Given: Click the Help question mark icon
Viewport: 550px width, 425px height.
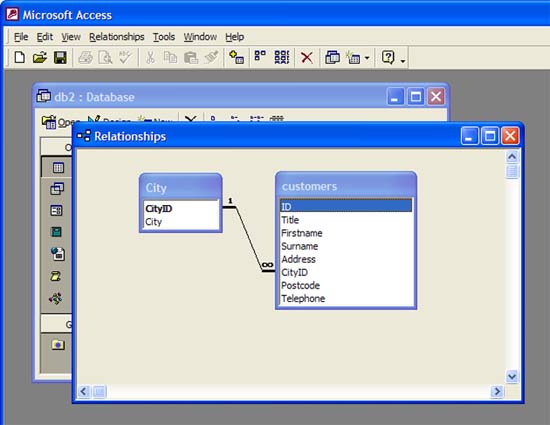Looking at the screenshot, I should (x=388, y=57).
